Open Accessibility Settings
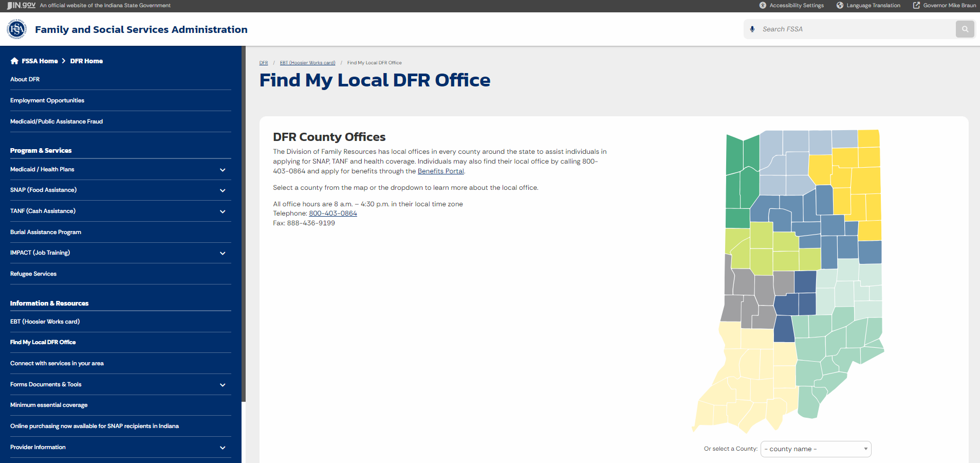 [x=791, y=5]
